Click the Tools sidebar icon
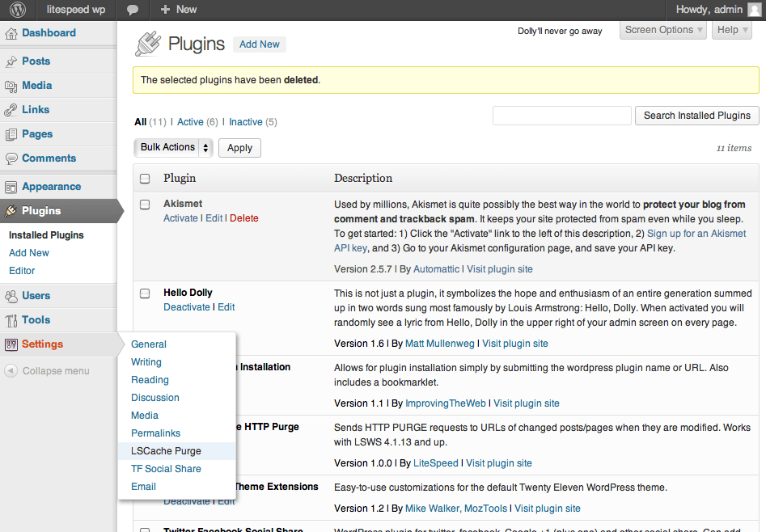 point(11,320)
